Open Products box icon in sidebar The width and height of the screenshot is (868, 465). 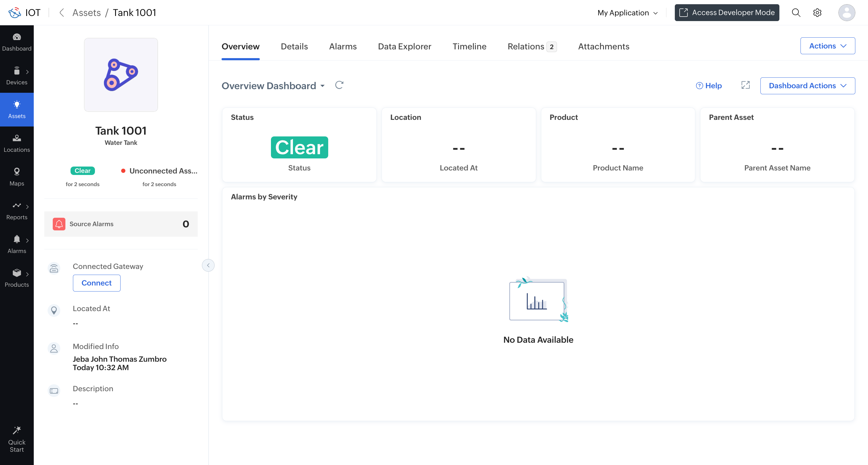17,273
